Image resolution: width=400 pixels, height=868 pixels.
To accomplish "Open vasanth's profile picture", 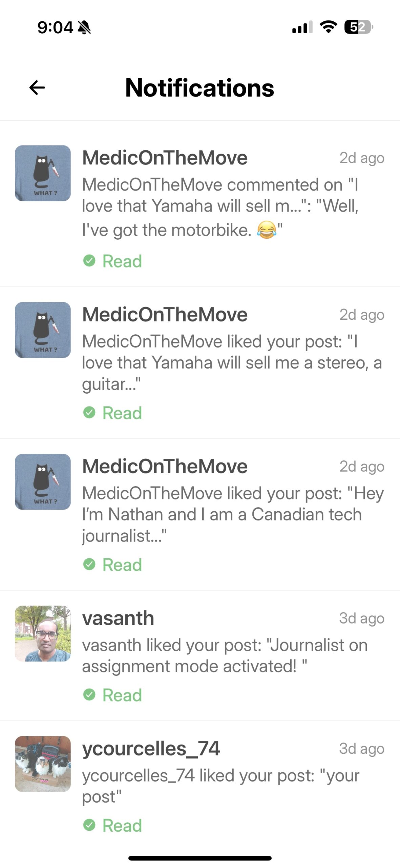I will point(43,633).
